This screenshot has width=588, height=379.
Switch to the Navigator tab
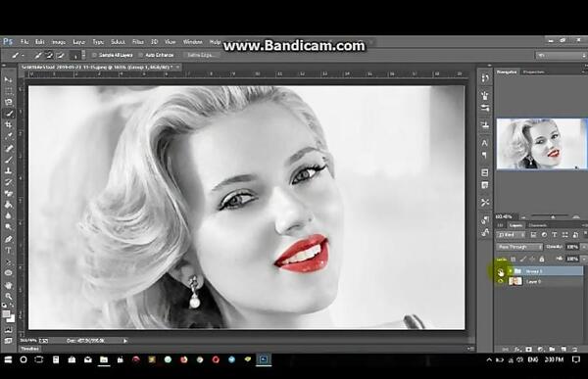[x=507, y=71]
